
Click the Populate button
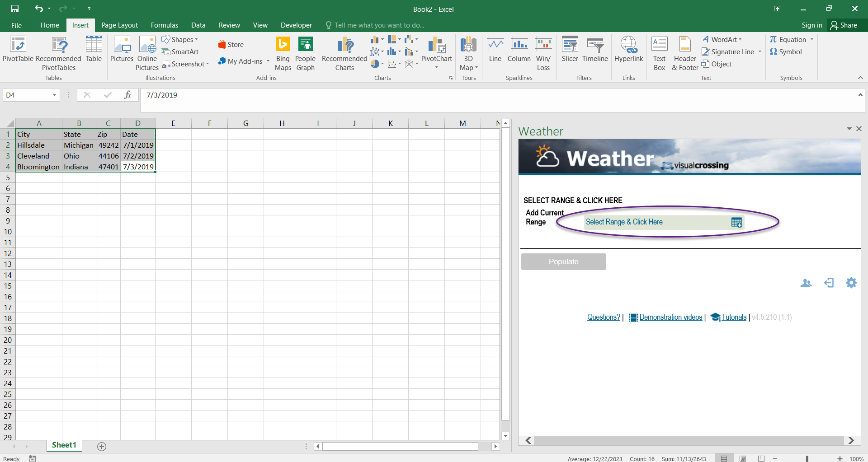pos(563,261)
